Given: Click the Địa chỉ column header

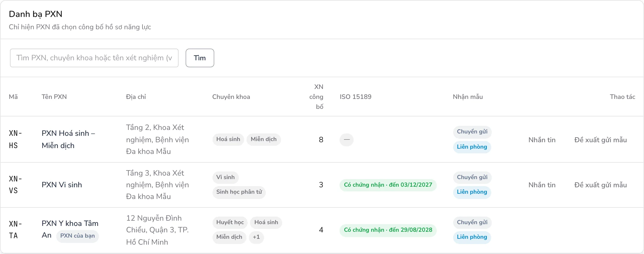Looking at the screenshot, I should click(x=136, y=97).
